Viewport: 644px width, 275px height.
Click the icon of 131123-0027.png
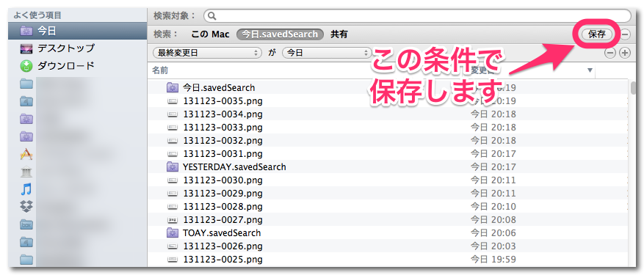click(x=172, y=220)
